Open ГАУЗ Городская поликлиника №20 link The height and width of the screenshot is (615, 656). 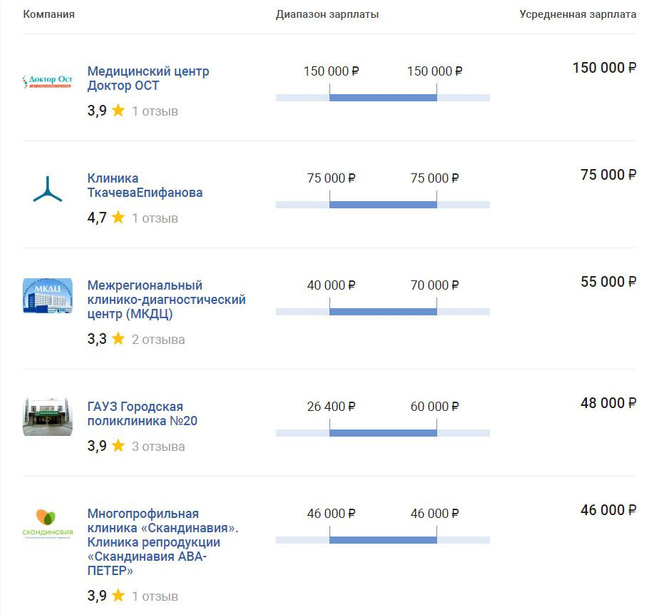point(142,413)
